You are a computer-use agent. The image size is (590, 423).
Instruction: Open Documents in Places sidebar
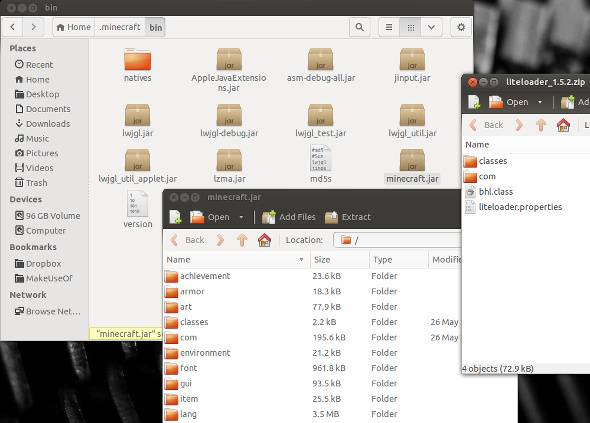[43, 109]
